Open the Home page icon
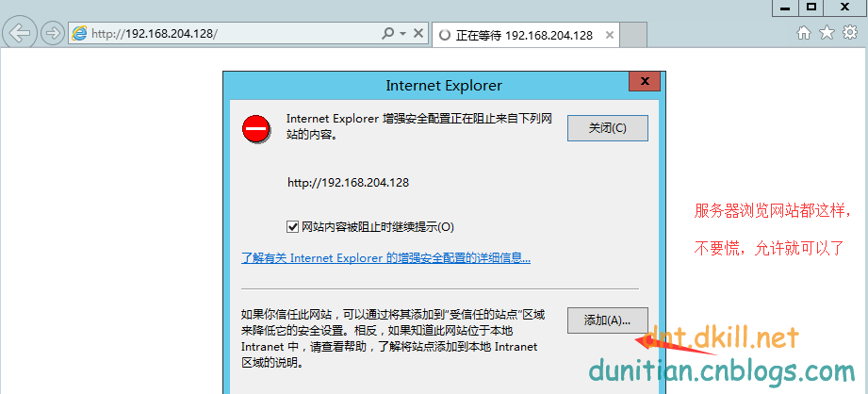868x394 pixels. [x=803, y=33]
